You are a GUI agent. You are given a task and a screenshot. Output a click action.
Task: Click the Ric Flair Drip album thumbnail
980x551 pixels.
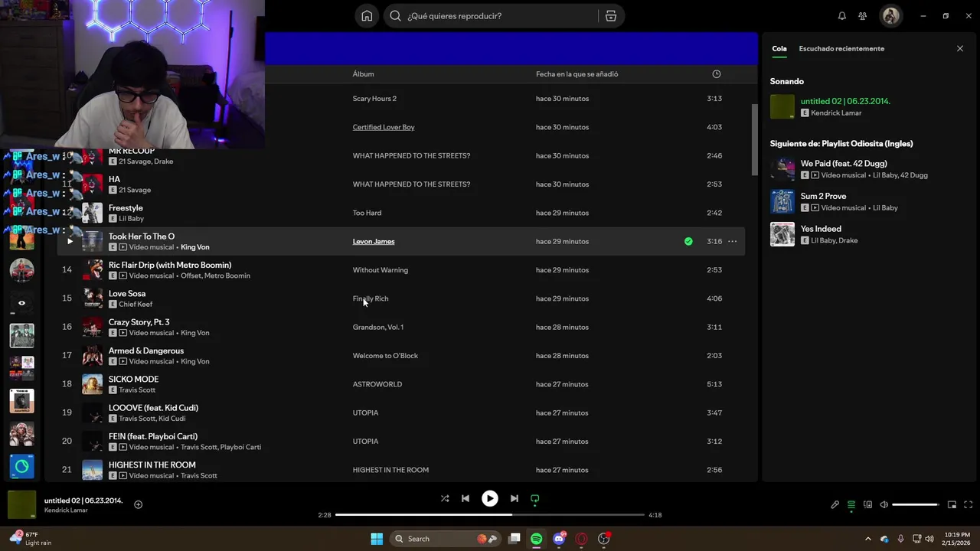point(93,270)
